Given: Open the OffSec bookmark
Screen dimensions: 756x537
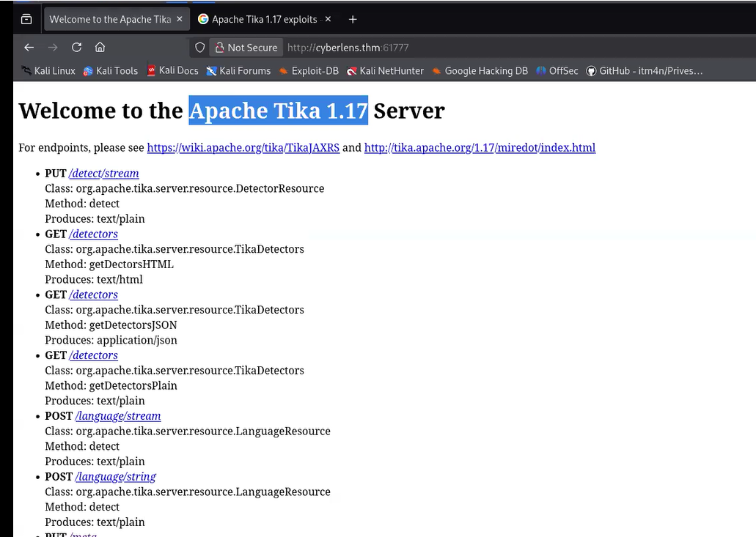Looking at the screenshot, I should click(557, 71).
